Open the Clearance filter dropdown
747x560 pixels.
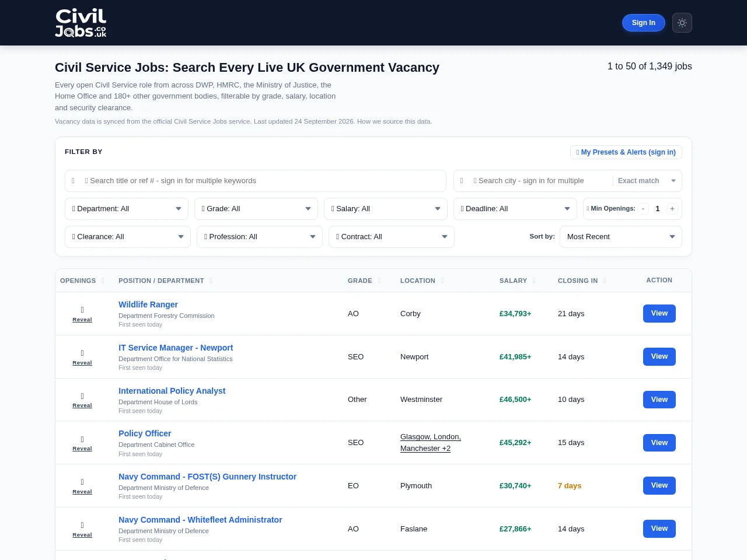[x=128, y=237]
